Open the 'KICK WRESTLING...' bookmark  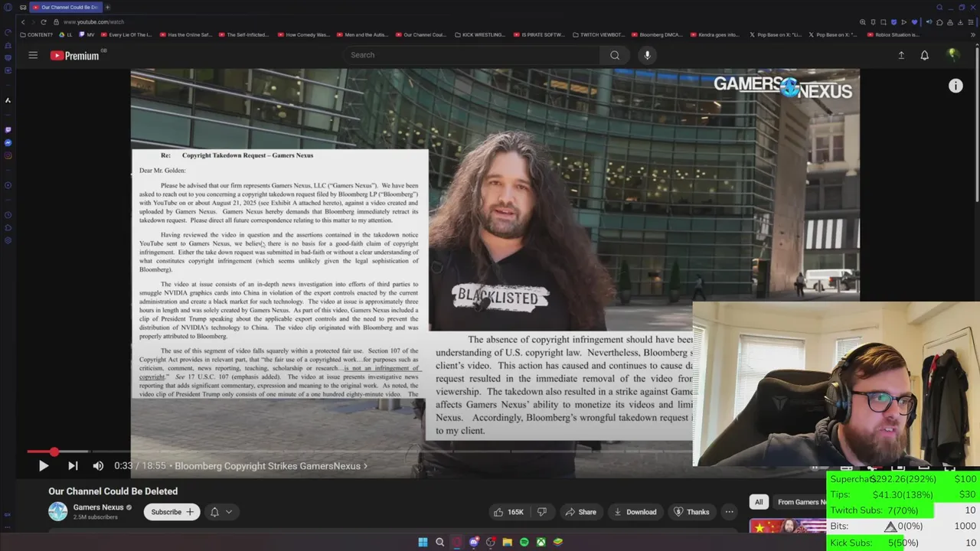[480, 34]
